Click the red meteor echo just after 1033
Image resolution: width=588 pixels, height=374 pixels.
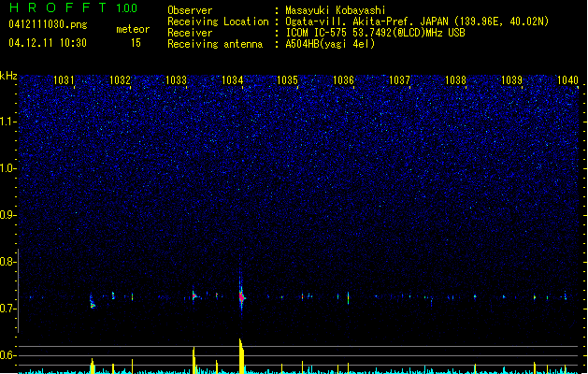pos(194,296)
